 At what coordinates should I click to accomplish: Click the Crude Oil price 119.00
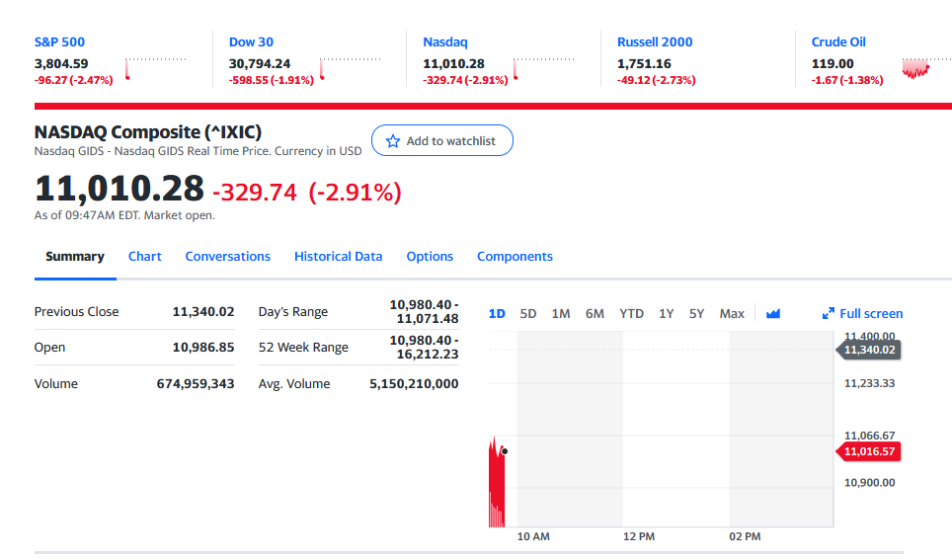tap(833, 64)
